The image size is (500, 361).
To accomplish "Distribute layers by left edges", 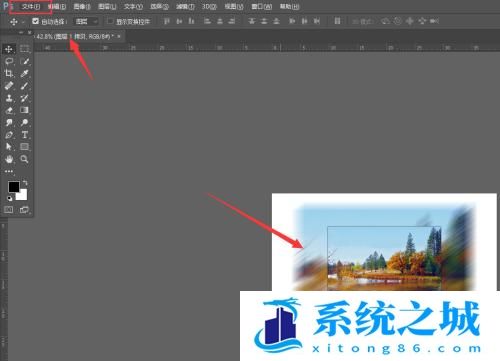I will (x=292, y=21).
